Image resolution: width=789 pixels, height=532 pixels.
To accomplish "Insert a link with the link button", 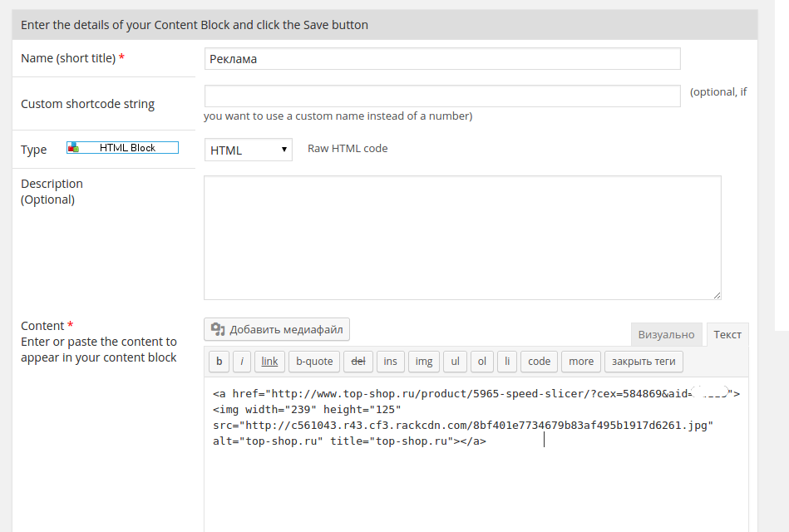I will pos(269,362).
